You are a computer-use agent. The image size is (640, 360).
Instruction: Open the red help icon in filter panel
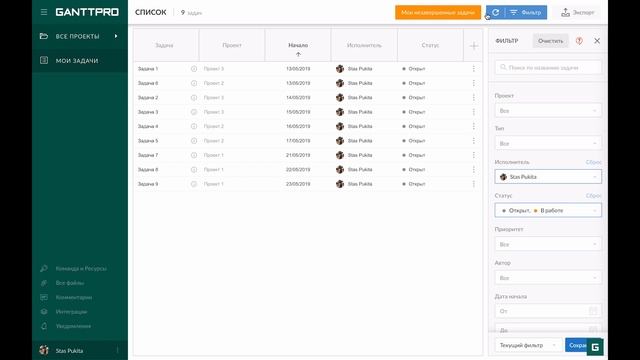pyautogui.click(x=579, y=41)
